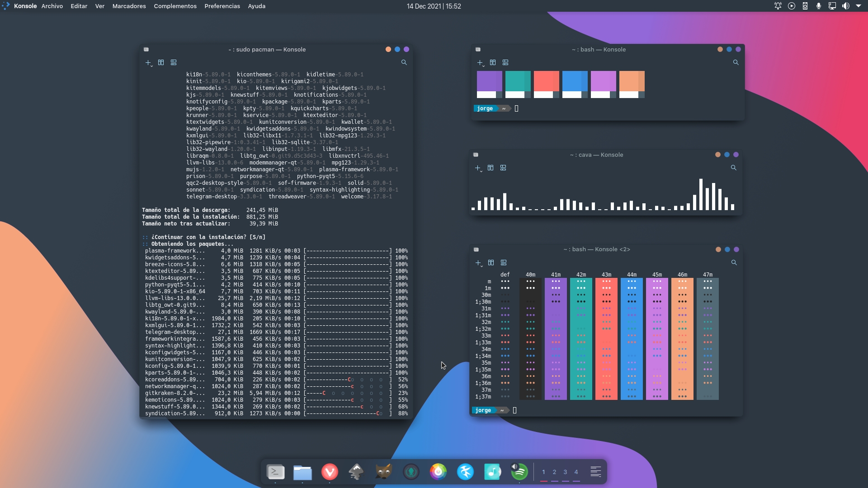Open the Editar menu
Screen dimensions: 868x488
pyautogui.click(x=79, y=6)
